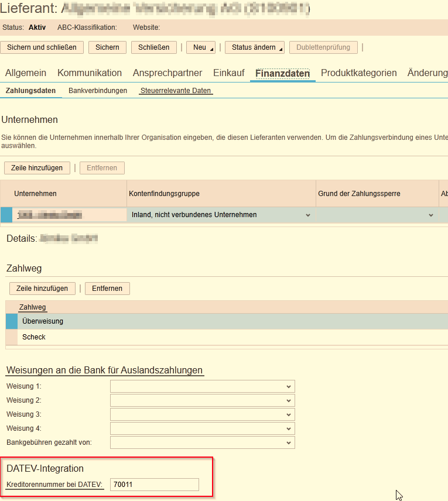The width and height of the screenshot is (448, 501).
Task: Expand Bankgebühren gezahlt von dropdown
Action: [x=203, y=442]
